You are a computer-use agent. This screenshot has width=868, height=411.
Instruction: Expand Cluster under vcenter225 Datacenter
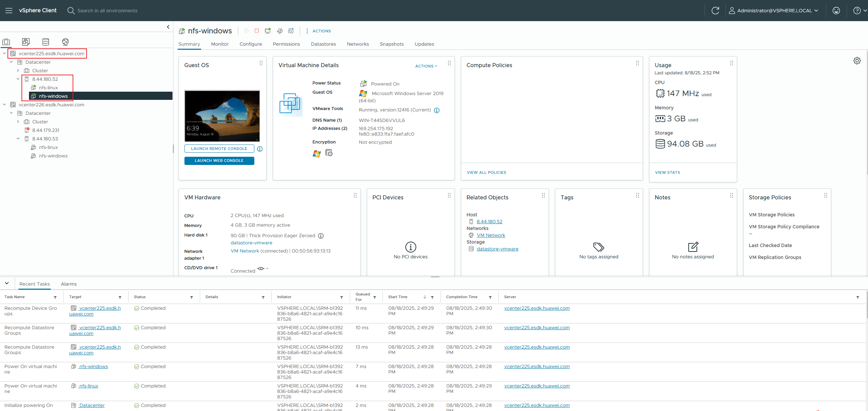pyautogui.click(x=18, y=71)
